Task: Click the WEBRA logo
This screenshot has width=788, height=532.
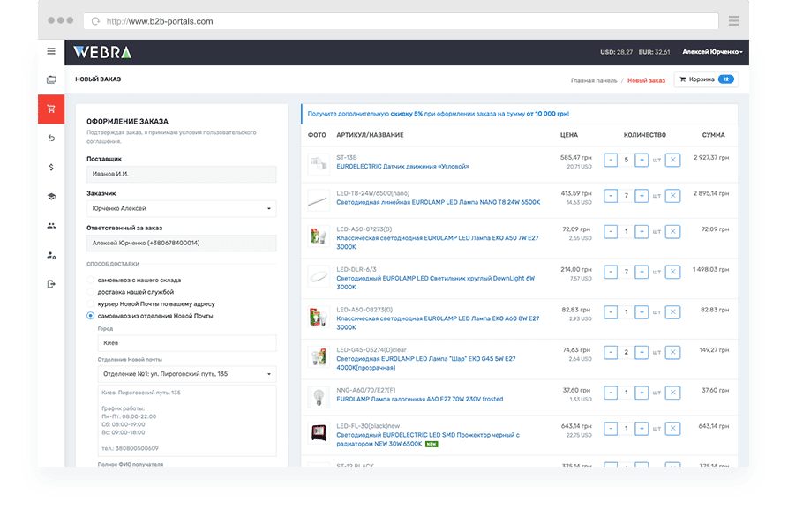Action: point(102,52)
